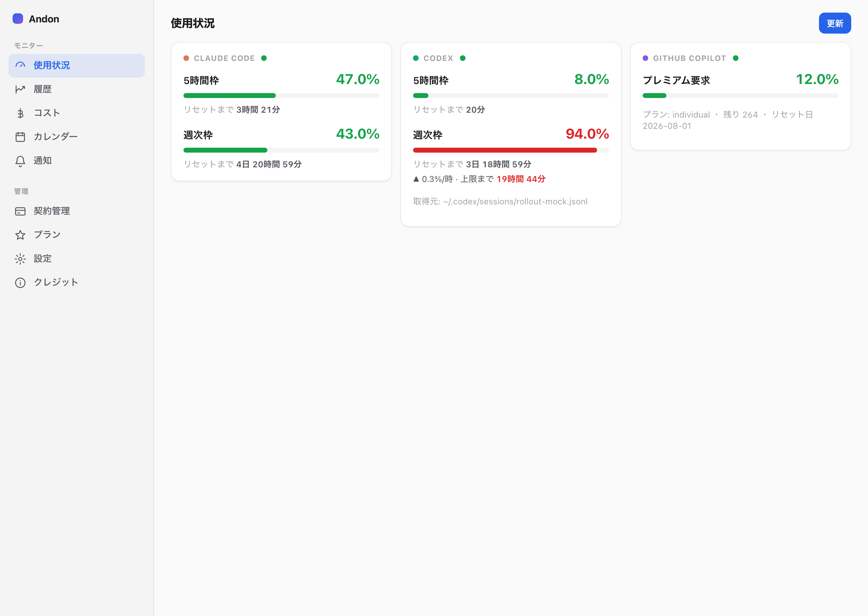Click the gear icon beside 設定
Screen dimensions: 868x616
coord(20,259)
